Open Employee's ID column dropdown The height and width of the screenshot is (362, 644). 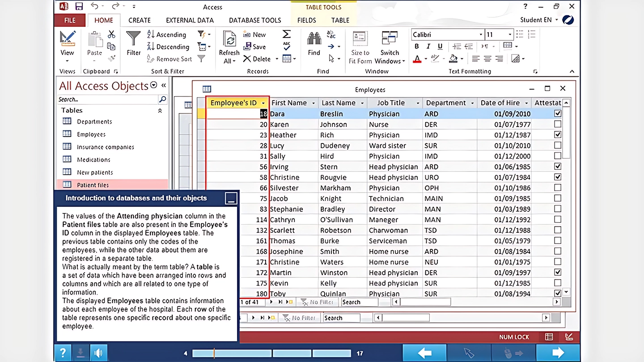pos(263,103)
